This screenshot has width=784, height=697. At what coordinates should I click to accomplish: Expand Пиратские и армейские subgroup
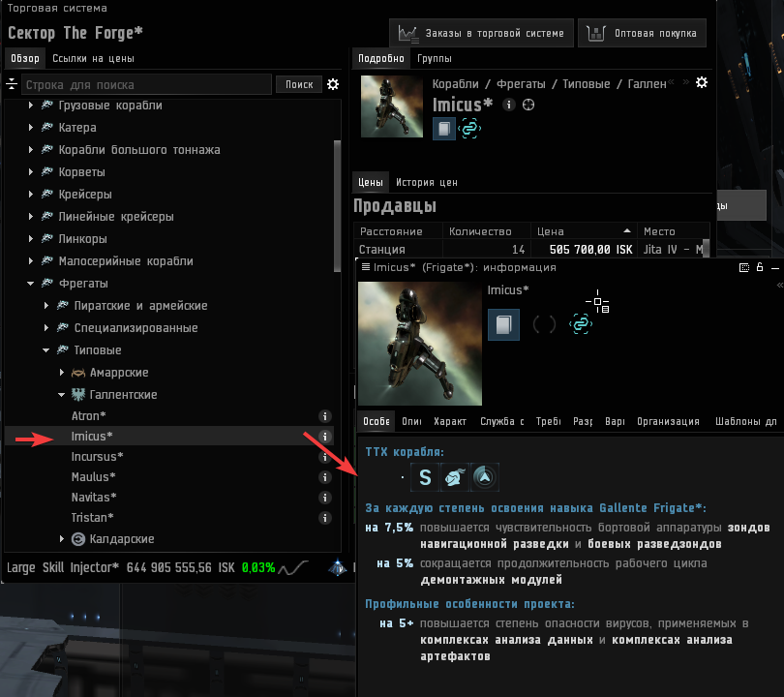click(46, 306)
